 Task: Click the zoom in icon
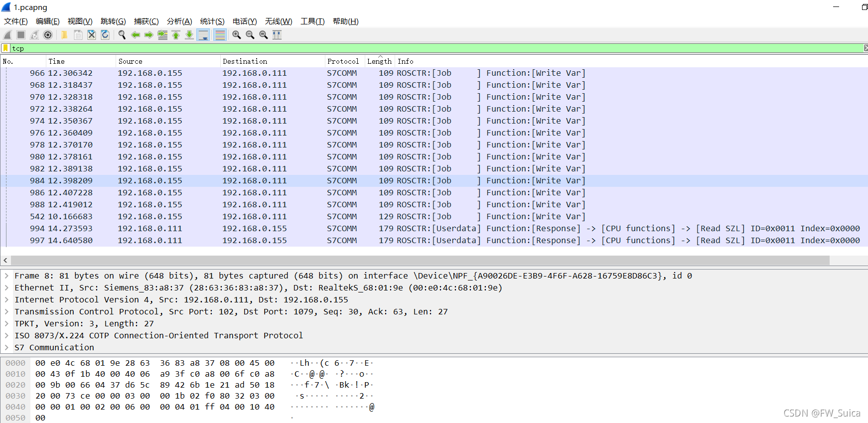pyautogui.click(x=237, y=35)
